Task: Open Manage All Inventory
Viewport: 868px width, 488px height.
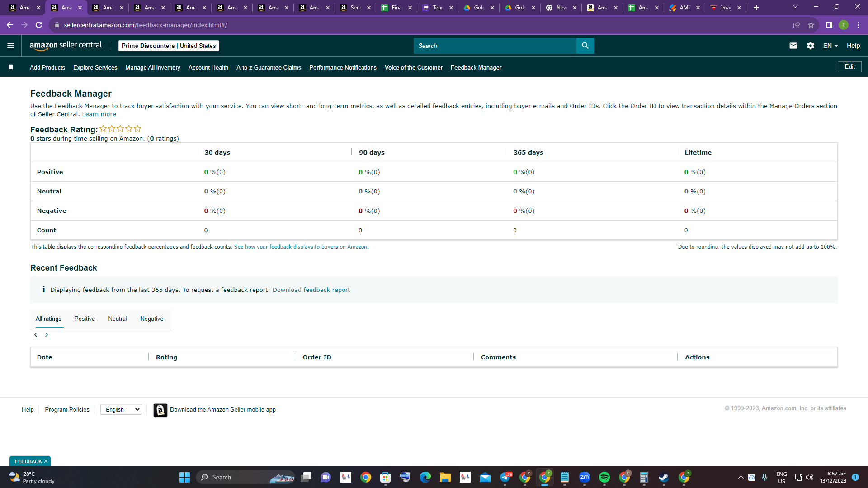Action: (153, 67)
